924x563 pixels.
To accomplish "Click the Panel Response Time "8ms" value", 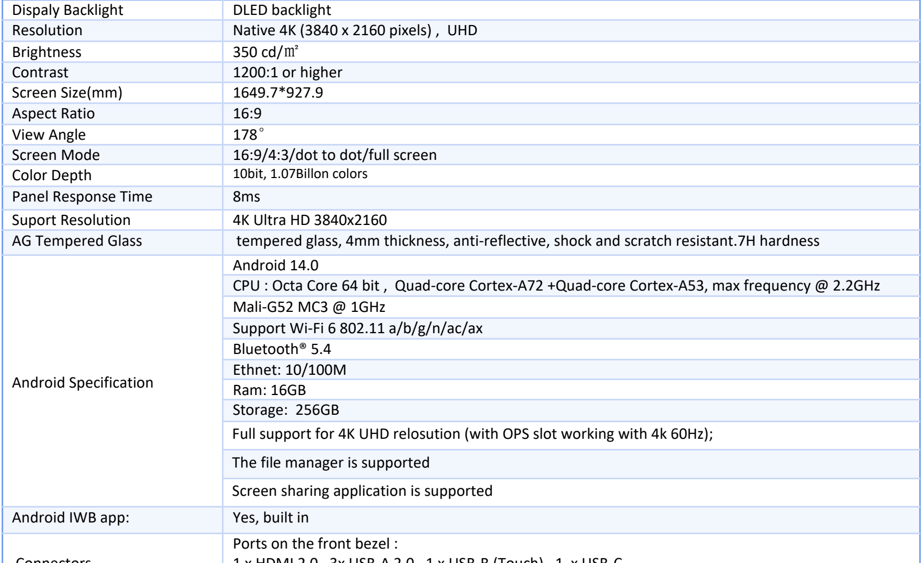I will click(246, 197).
